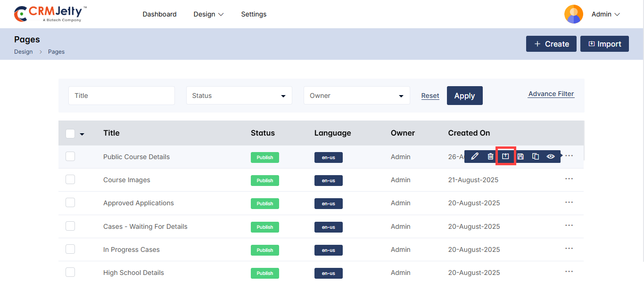Image resolution: width=644 pixels, height=282 pixels.
Task: Open three-dot menu for Approved Applications row
Action: 569,202
